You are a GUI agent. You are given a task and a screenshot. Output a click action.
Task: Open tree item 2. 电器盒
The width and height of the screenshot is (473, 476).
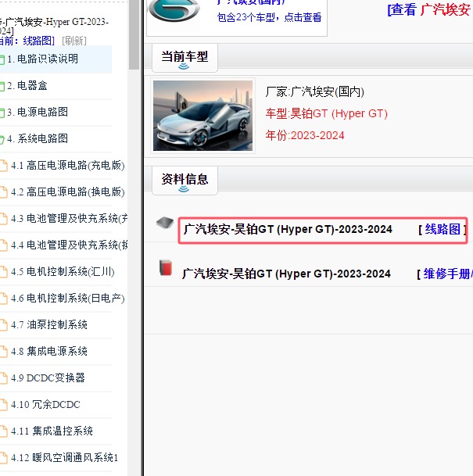27,86
